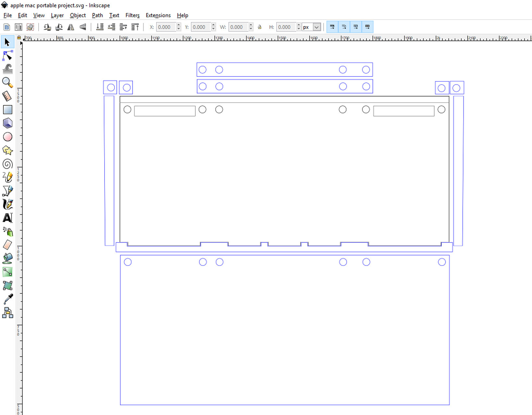This screenshot has height=415, width=532.
Task: Toggle the width/height ratio lock
Action: [x=260, y=27]
